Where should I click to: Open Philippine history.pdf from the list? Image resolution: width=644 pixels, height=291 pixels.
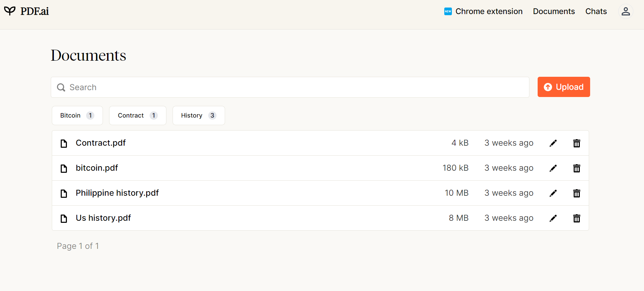coord(117,193)
